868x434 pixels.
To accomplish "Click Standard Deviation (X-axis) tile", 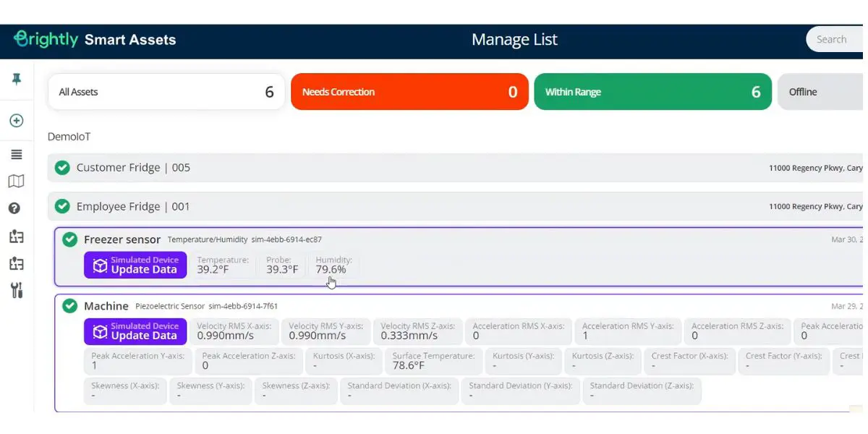I will click(399, 391).
